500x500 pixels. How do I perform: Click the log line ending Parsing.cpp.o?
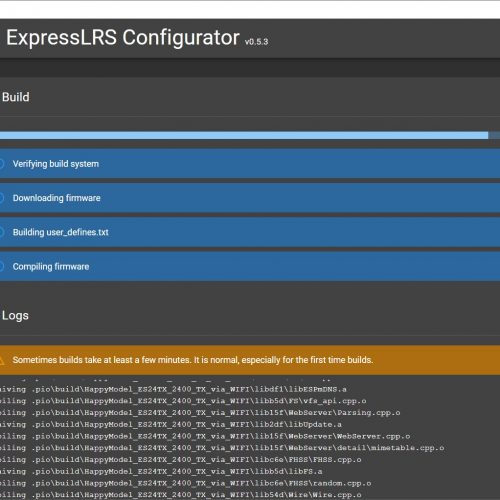pyautogui.click(x=200, y=412)
